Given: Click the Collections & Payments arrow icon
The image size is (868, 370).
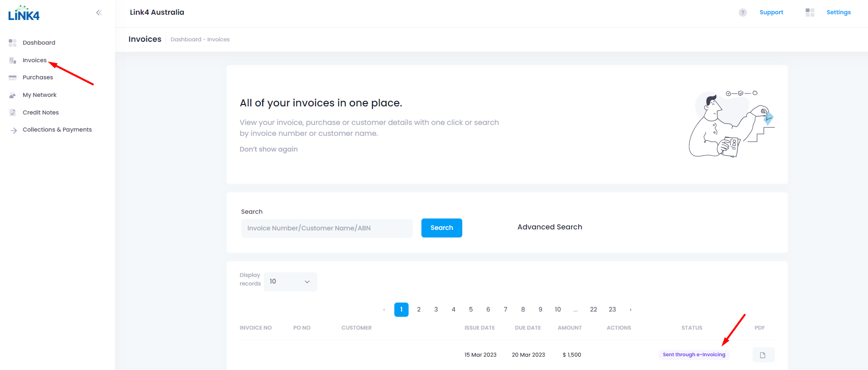Looking at the screenshot, I should click(x=14, y=130).
